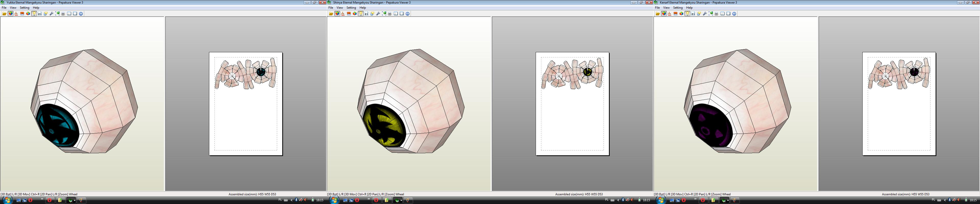The image size is (980, 204).
Task: Open File menu in Yukka window
Action: tap(4, 8)
